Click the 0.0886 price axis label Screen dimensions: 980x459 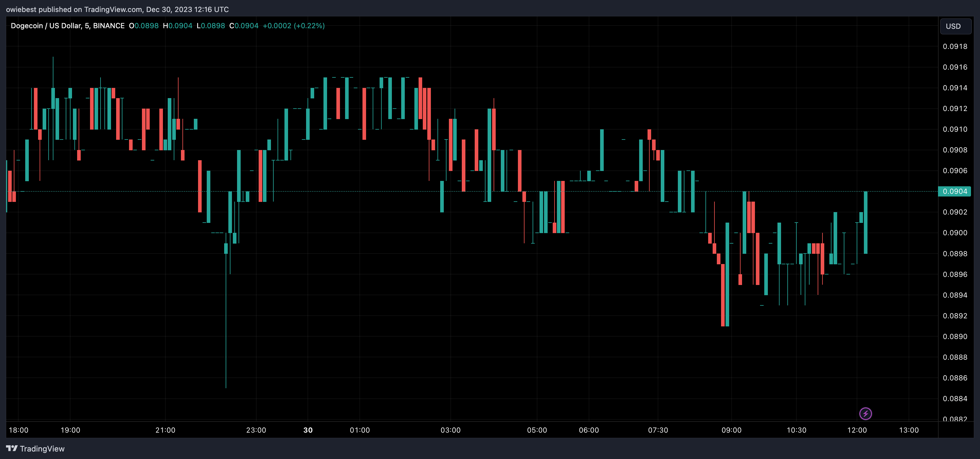click(955, 378)
